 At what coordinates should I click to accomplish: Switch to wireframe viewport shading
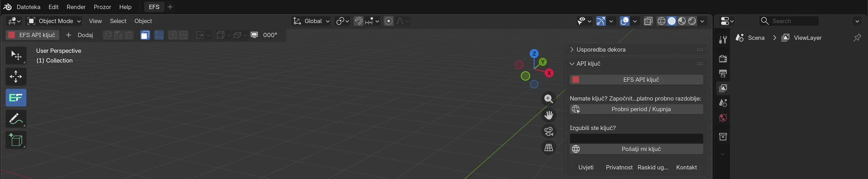point(661,21)
